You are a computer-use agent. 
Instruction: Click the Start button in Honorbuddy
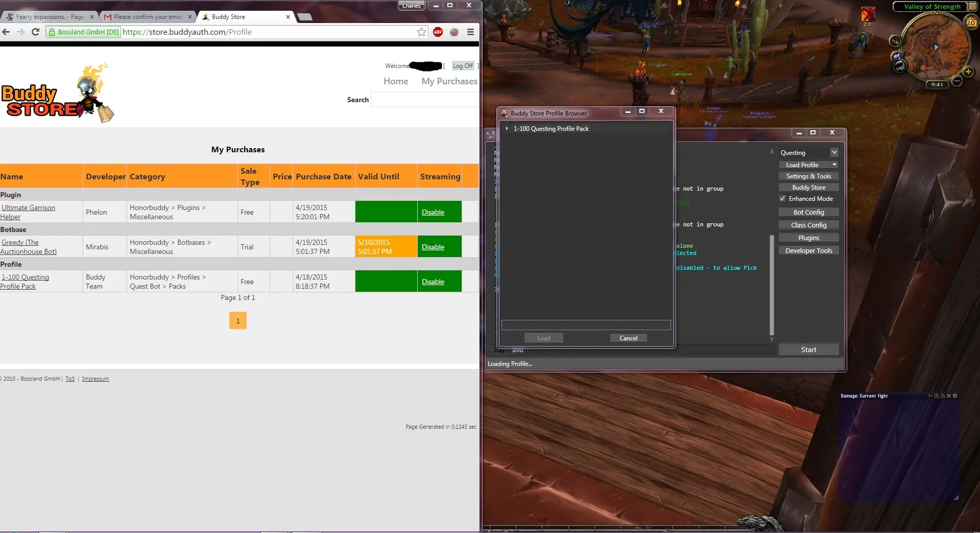[808, 350]
